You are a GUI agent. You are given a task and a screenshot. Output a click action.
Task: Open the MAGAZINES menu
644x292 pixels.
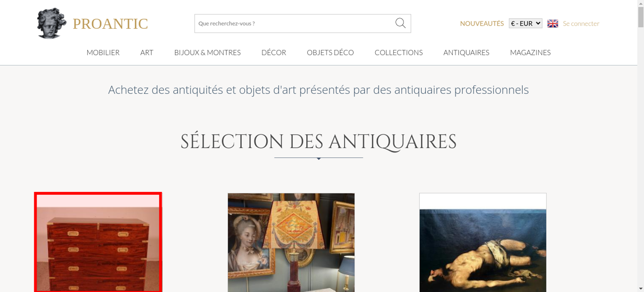click(530, 52)
